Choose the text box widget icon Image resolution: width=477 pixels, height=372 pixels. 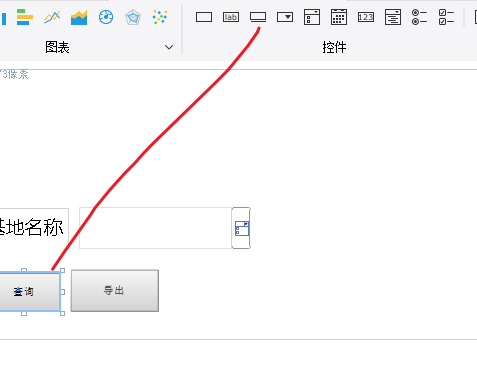tap(204, 17)
